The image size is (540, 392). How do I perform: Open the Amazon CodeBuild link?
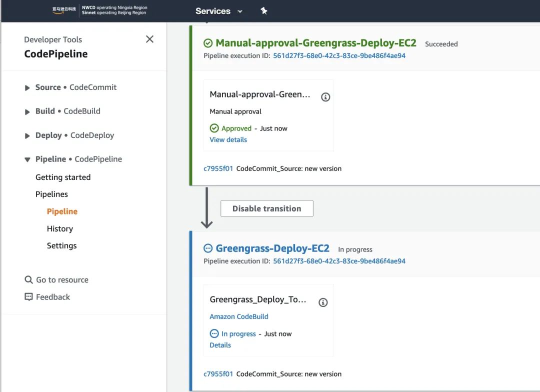click(x=238, y=316)
